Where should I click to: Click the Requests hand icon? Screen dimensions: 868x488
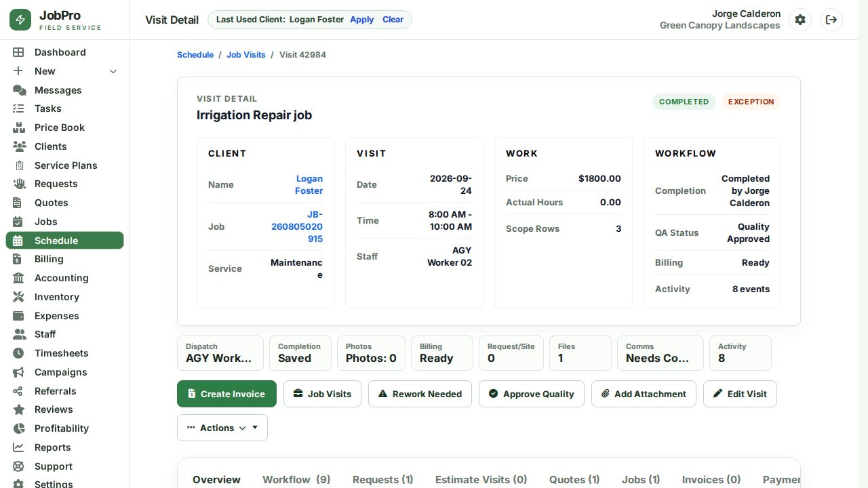19,184
